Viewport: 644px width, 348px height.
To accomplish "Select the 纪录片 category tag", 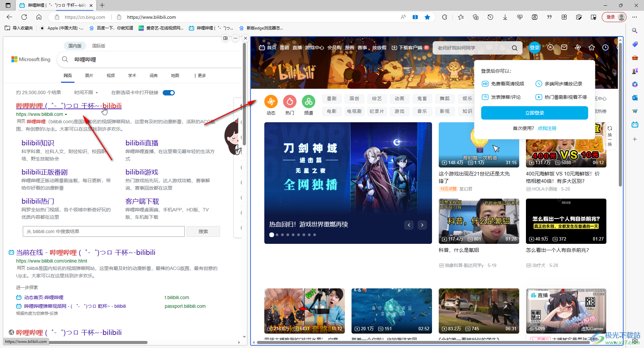I will click(x=377, y=111).
